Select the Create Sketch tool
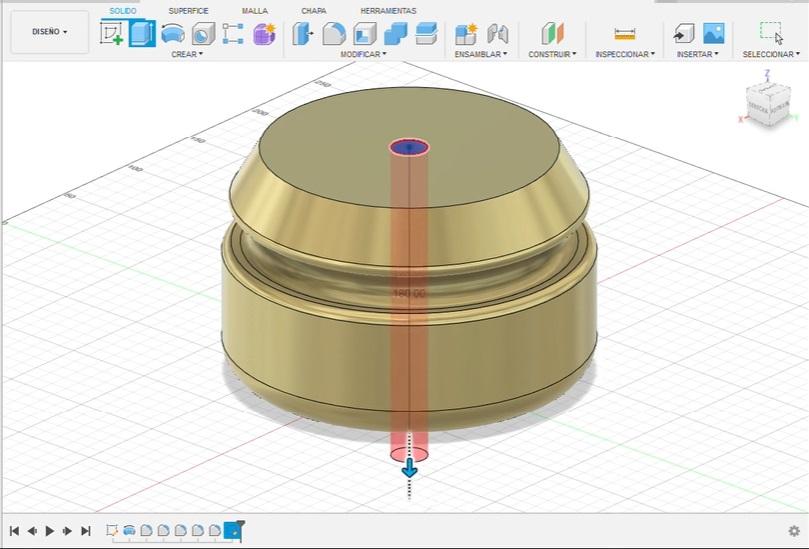The image size is (809, 549). (112, 34)
